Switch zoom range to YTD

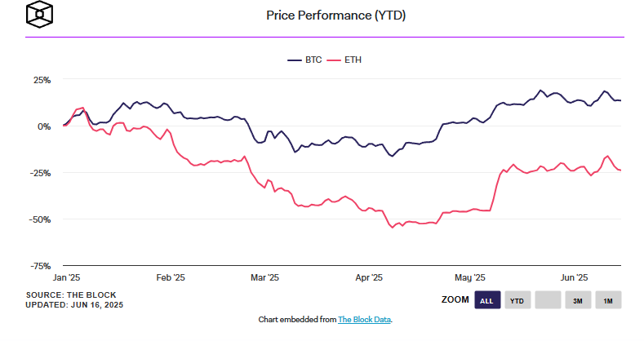[517, 300]
